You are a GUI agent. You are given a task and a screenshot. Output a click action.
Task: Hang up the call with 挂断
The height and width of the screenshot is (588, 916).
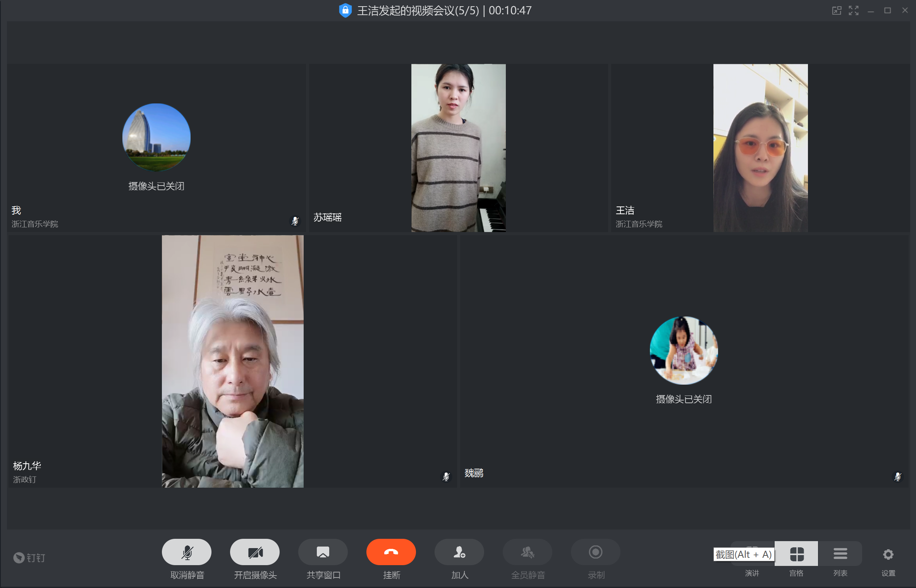click(391, 552)
